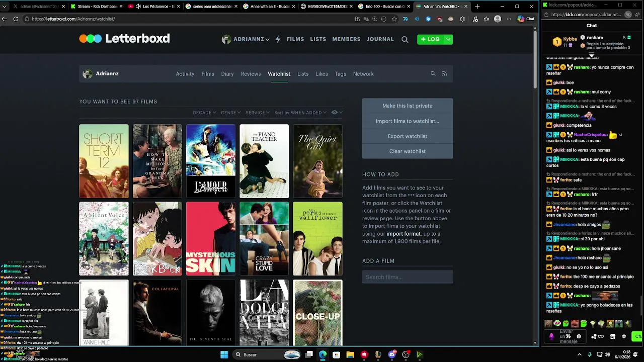Show hidden system tray icons chevron
The width and height of the screenshot is (644, 362).
pos(579,354)
